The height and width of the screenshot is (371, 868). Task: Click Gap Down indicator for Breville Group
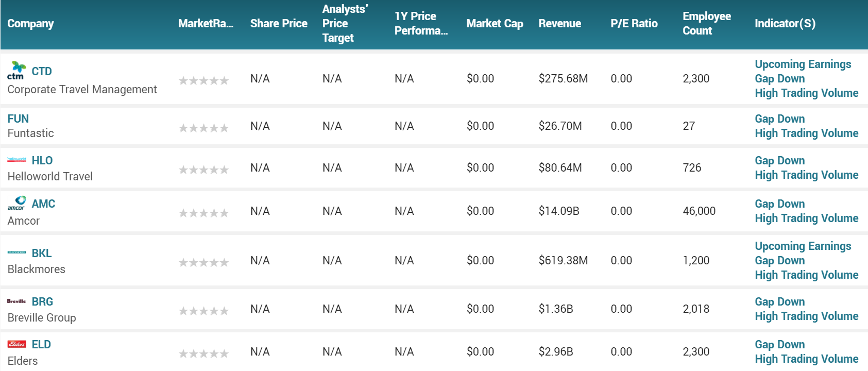tap(779, 302)
